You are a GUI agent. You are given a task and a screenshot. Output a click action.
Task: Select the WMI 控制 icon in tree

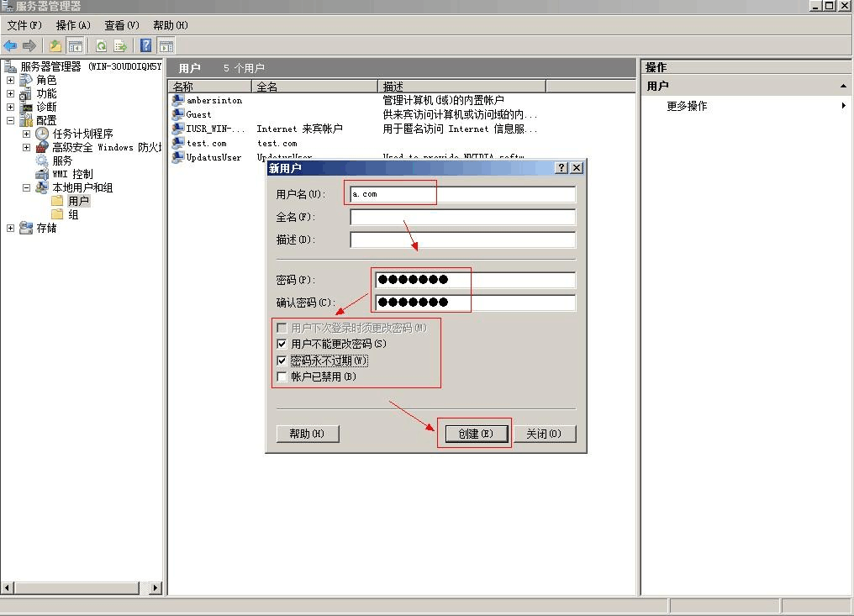42,174
